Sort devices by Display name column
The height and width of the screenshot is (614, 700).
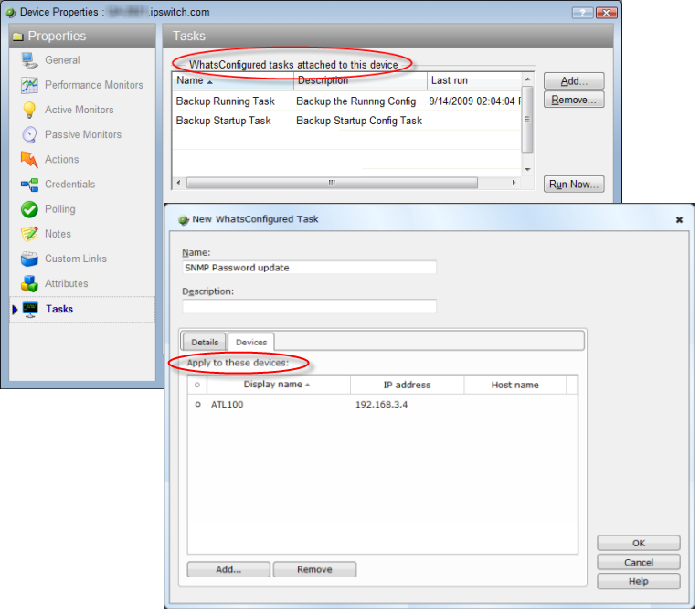(279, 385)
